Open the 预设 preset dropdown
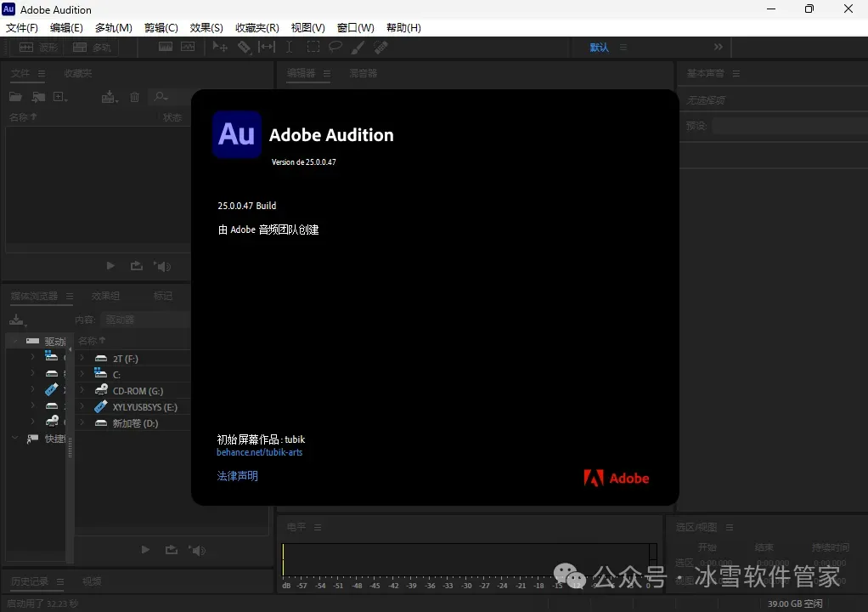Screen dimensions: 868x612 point(790,126)
